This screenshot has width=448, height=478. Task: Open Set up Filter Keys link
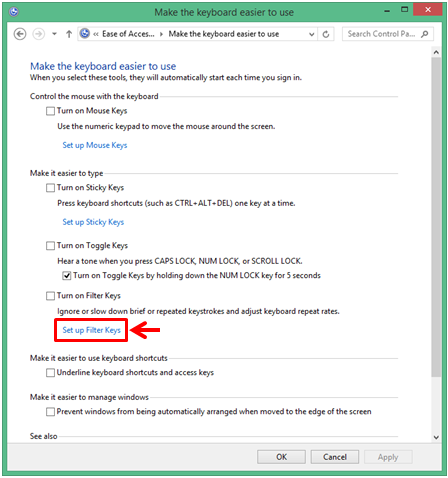coord(92,330)
